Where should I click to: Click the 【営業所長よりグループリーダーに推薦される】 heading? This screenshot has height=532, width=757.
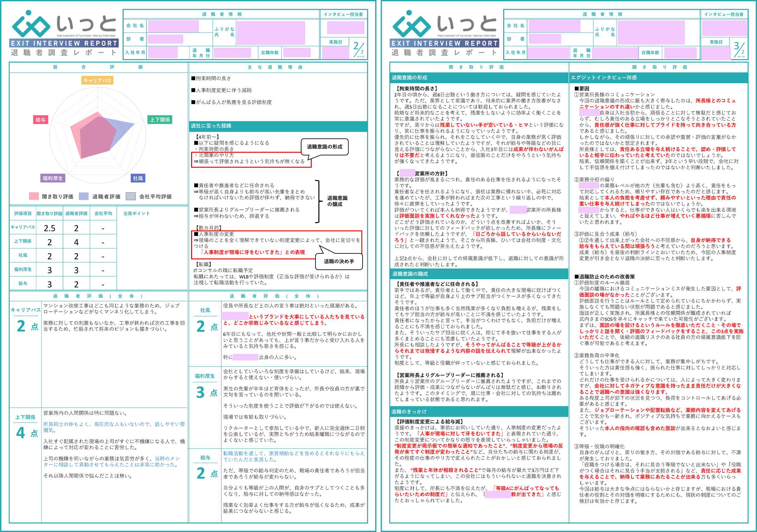(x=450, y=375)
